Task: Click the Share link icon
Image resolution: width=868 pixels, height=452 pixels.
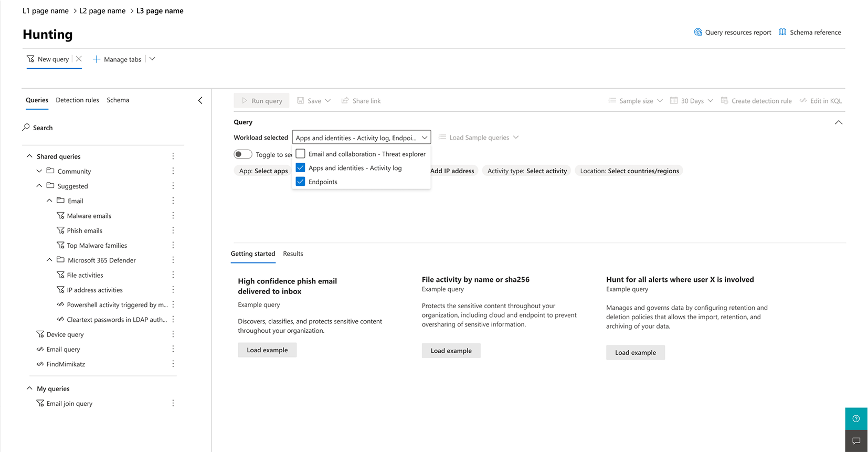Action: tap(345, 100)
